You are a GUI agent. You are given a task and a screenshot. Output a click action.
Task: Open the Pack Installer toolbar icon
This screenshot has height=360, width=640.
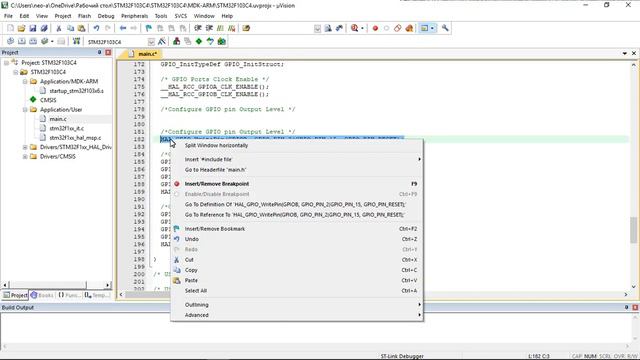(222, 41)
